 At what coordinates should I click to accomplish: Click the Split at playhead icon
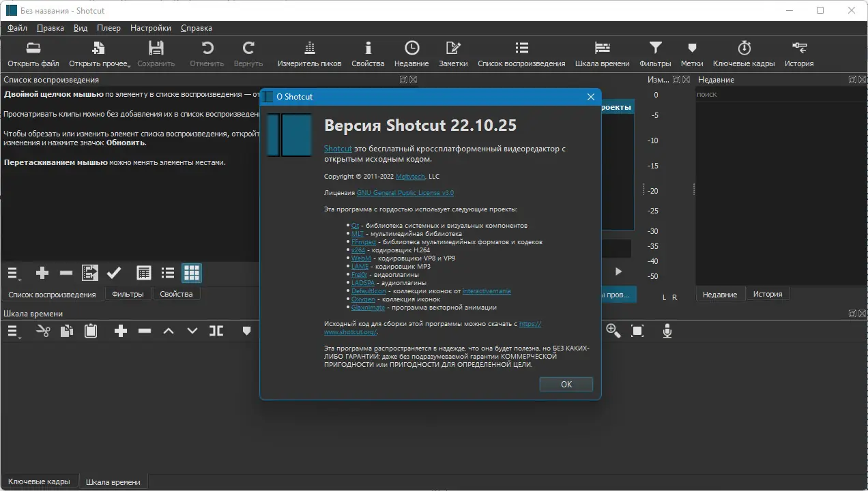216,331
